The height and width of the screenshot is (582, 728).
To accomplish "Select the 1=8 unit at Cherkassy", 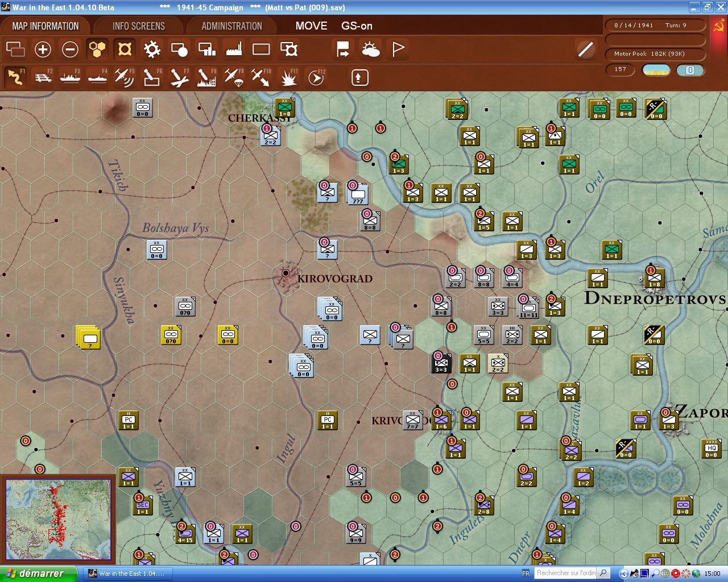I will pyautogui.click(x=284, y=108).
